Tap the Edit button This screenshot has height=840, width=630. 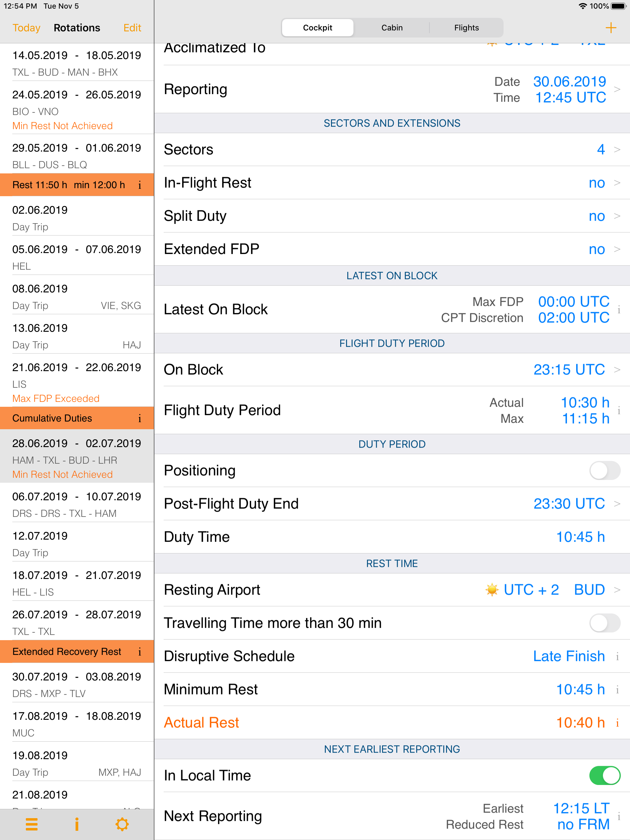[x=132, y=28]
